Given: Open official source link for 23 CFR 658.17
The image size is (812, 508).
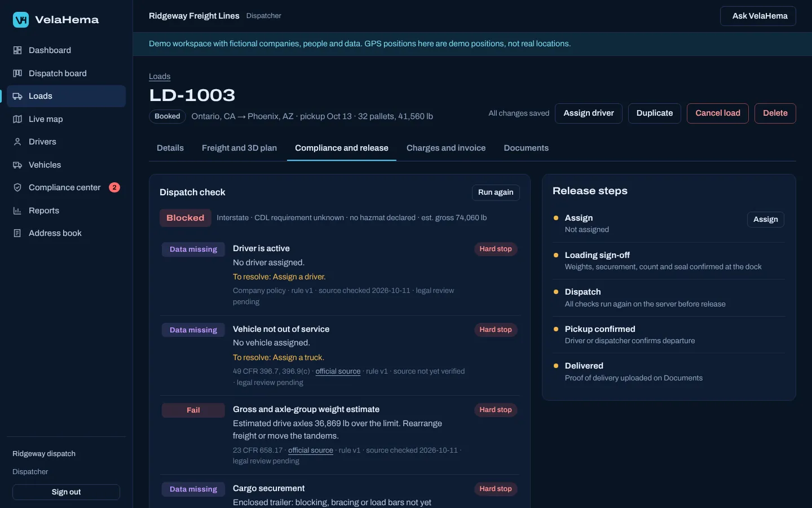Looking at the screenshot, I should [x=311, y=450].
